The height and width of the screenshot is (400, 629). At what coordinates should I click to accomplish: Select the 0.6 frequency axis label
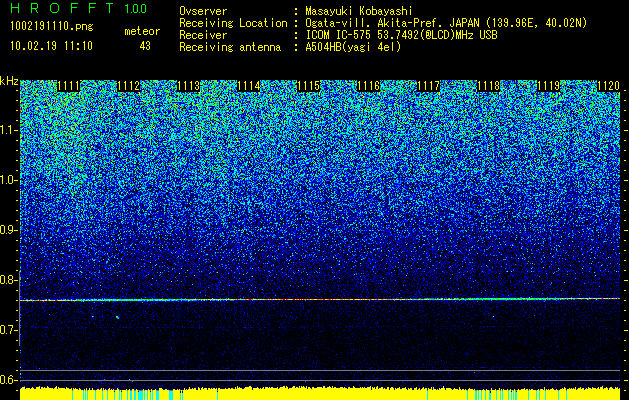[8, 380]
